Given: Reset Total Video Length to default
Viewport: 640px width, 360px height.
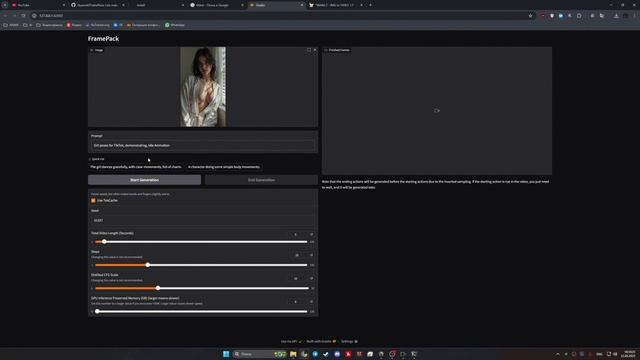Looking at the screenshot, I should [311, 234].
